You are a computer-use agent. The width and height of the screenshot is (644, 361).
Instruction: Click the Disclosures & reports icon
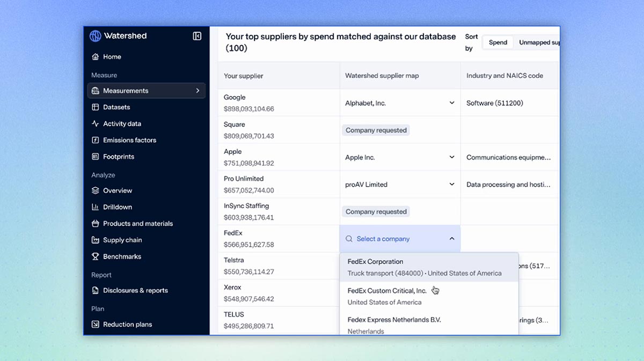coord(96,290)
